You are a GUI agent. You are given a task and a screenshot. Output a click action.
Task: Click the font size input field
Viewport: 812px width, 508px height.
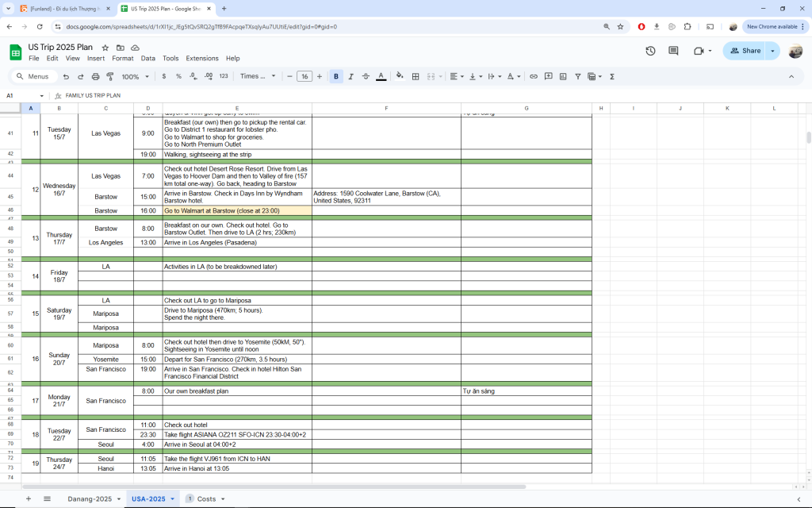point(304,77)
